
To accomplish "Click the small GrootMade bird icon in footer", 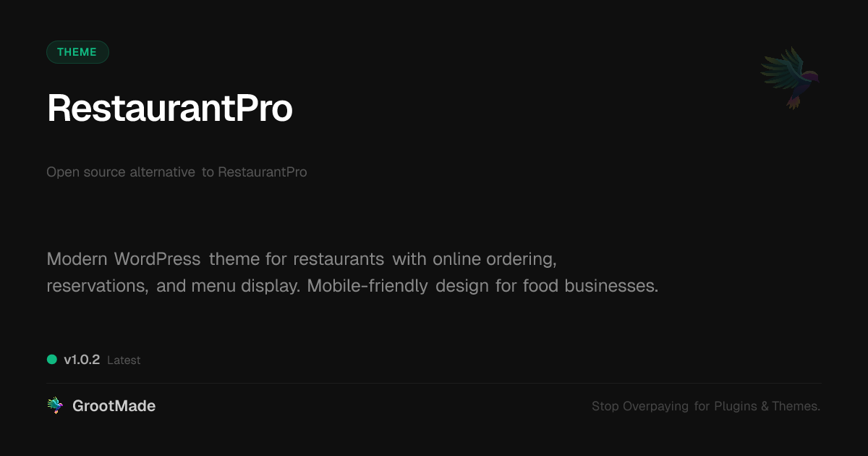I will point(55,406).
